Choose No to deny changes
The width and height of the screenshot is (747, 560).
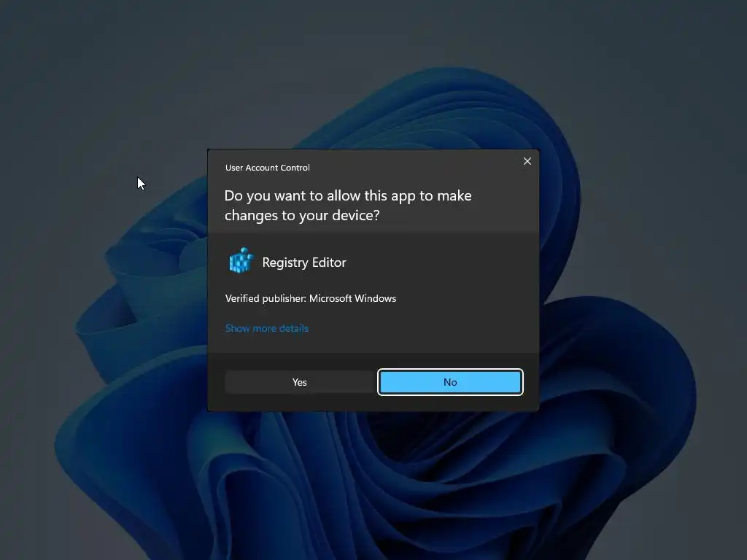[450, 382]
